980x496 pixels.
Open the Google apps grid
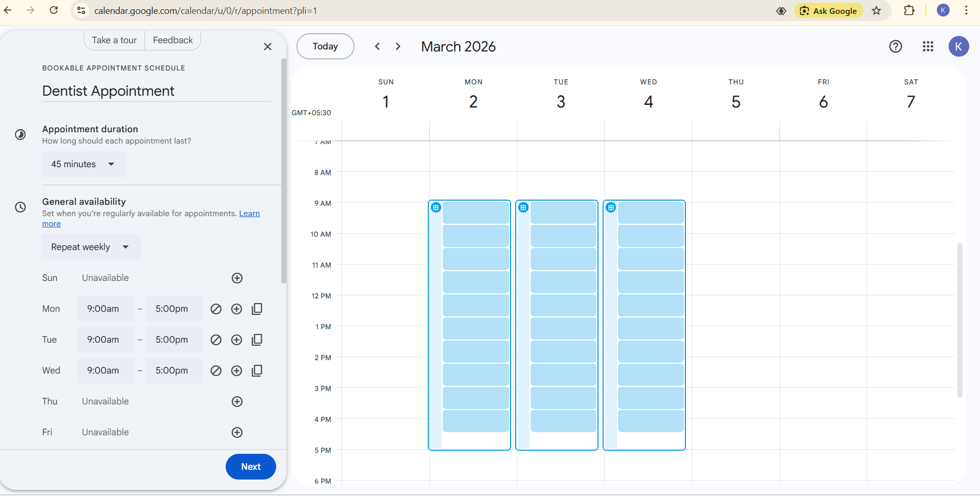[x=928, y=46]
